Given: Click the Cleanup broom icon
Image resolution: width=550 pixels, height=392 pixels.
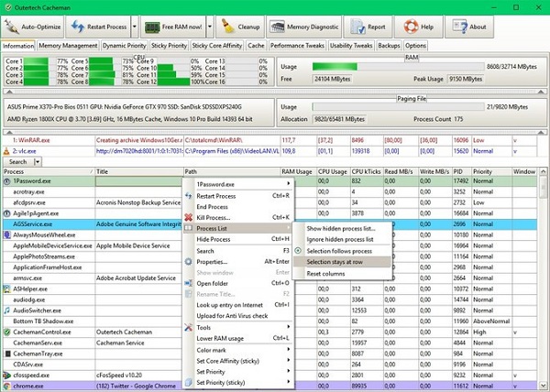Looking at the screenshot, I should pyautogui.click(x=227, y=27).
